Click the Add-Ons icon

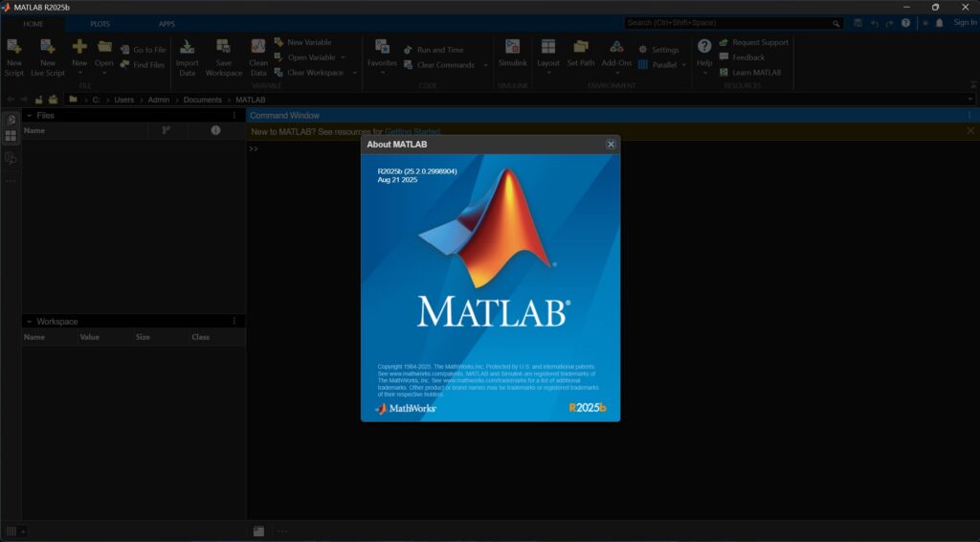tap(616, 47)
